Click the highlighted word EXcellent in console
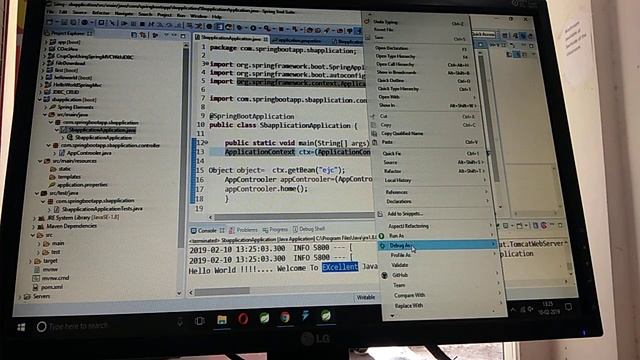Viewport: 640px width, 360px height. [x=340, y=267]
